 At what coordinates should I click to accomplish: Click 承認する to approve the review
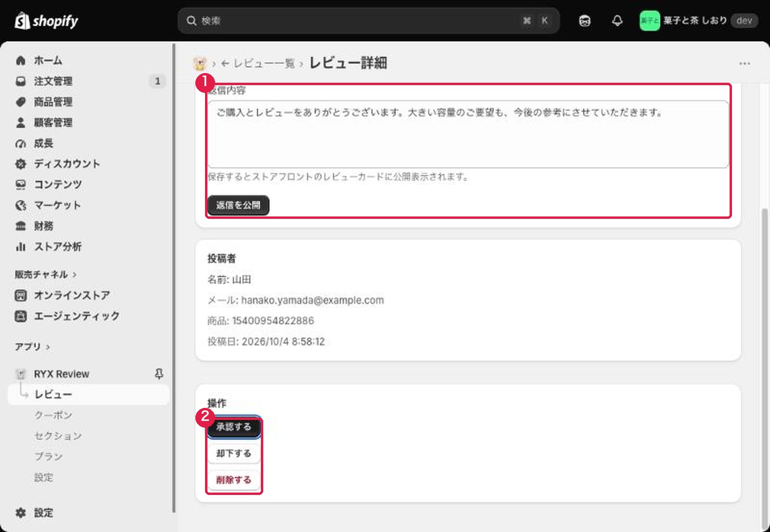(x=234, y=427)
